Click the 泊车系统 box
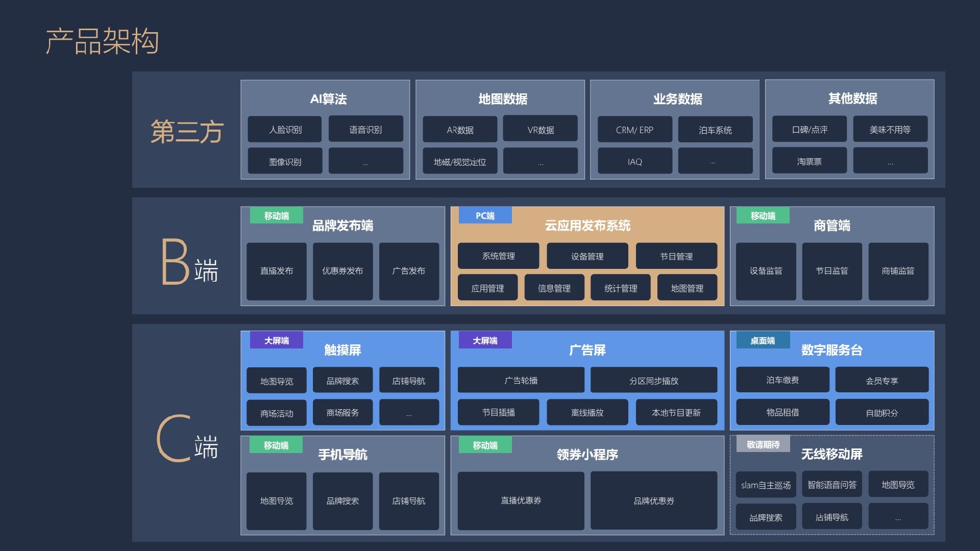The width and height of the screenshot is (980, 551). point(715,130)
